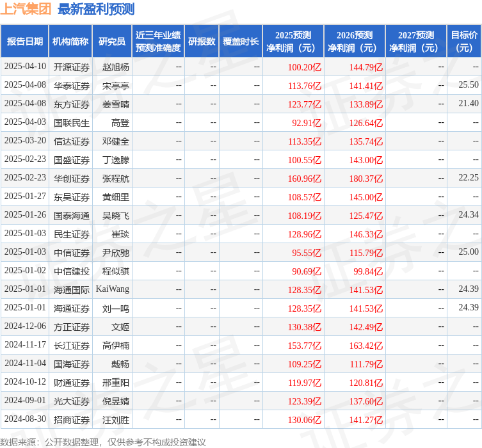Select the 143.00亿 profit value
Screen dimensions: 482x448
coord(366,160)
